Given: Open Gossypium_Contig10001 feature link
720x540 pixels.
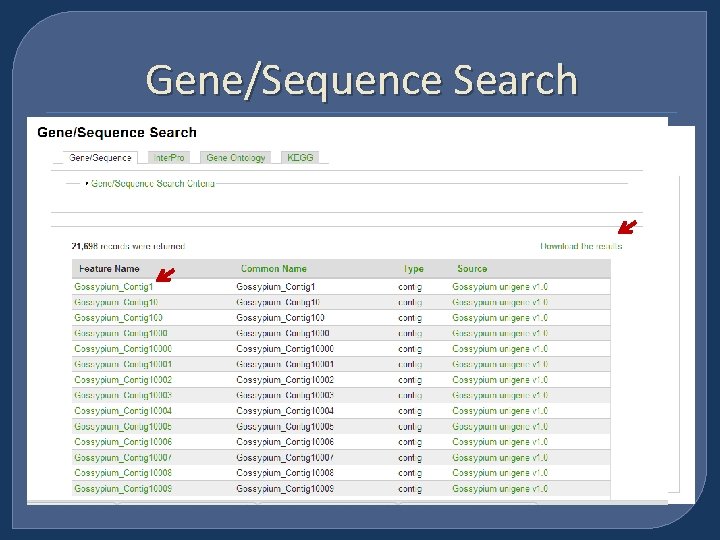Looking at the screenshot, I should [123, 365].
